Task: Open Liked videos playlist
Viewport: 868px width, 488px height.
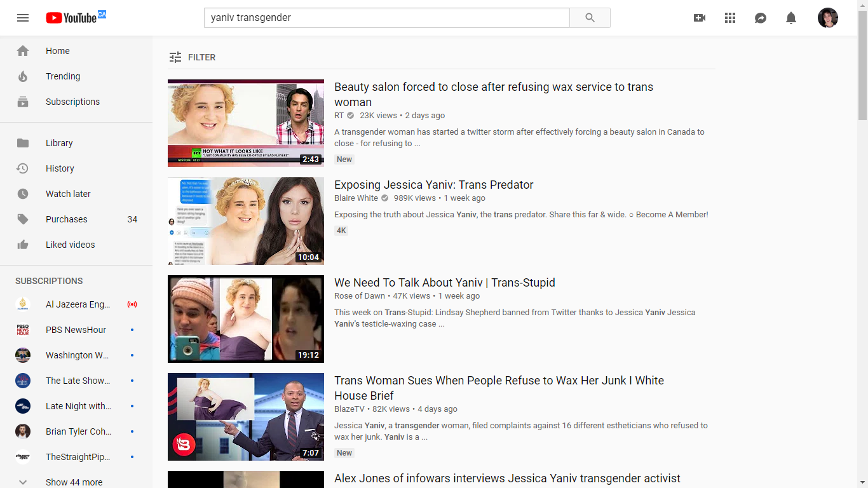Action: click(76, 245)
